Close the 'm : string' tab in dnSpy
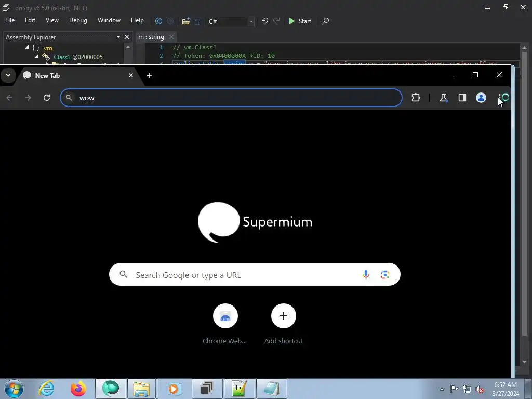The width and height of the screenshot is (532, 399). point(171,37)
